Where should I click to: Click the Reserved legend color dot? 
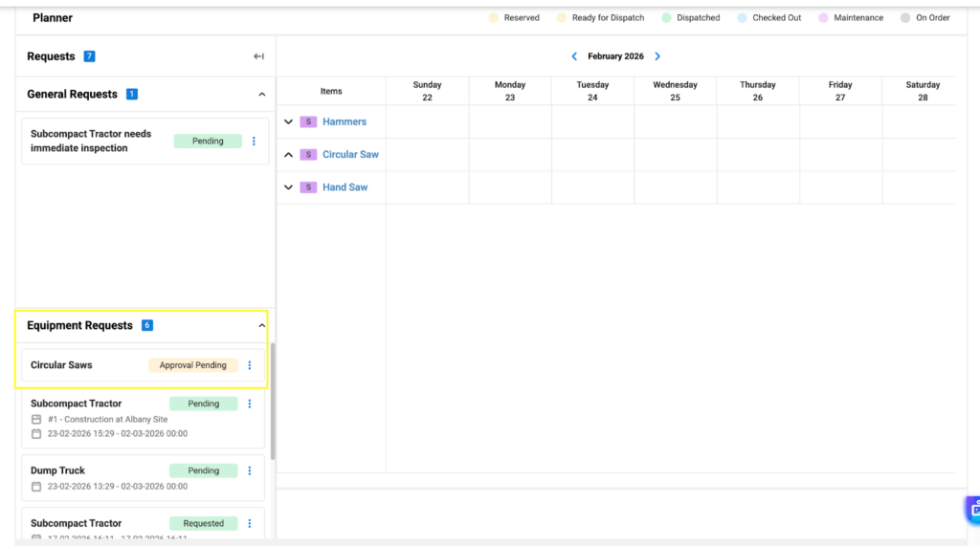click(x=494, y=18)
